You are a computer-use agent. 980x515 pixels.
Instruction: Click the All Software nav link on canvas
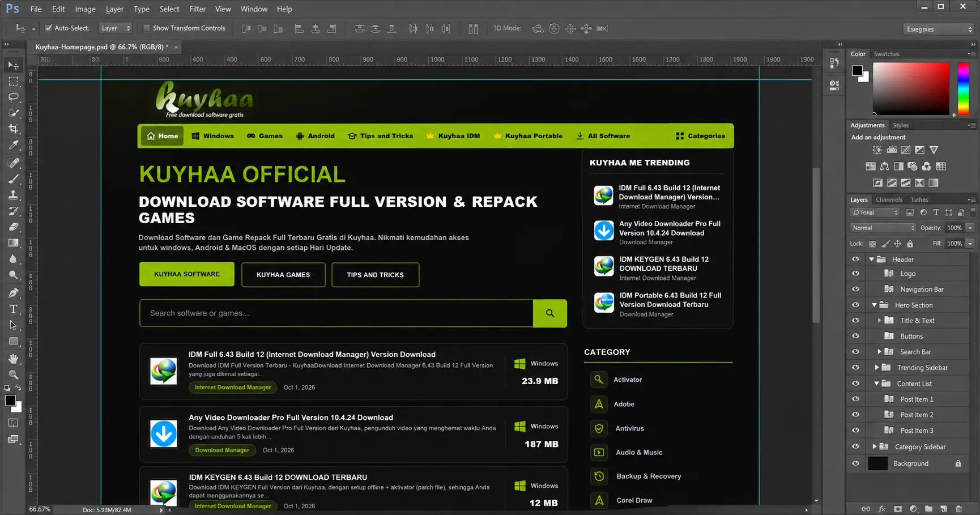coord(603,136)
